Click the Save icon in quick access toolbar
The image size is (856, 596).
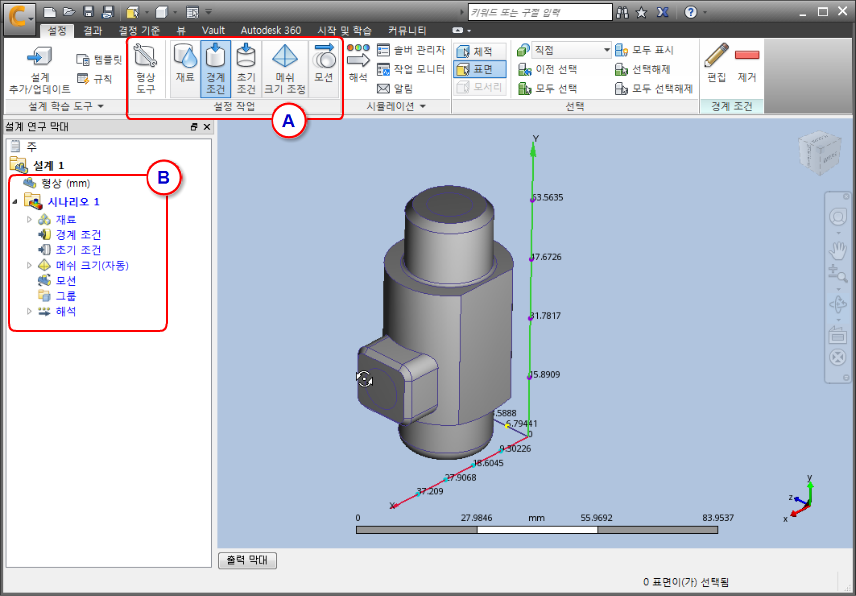(88, 11)
